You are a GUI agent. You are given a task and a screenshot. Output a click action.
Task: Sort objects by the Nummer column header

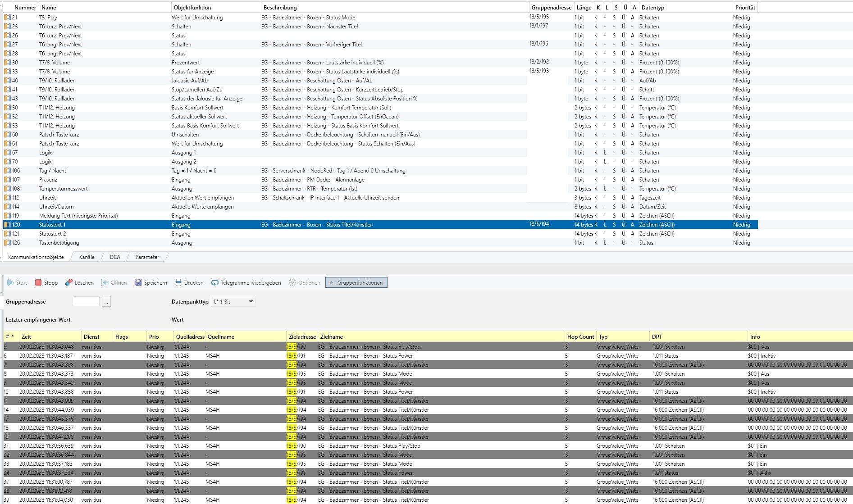[x=25, y=8]
